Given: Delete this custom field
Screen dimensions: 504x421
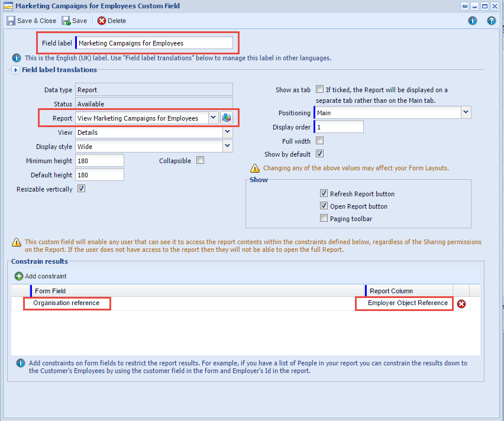Looking at the screenshot, I should pos(112,21).
